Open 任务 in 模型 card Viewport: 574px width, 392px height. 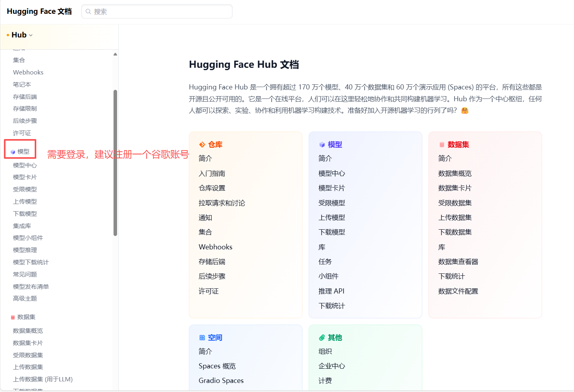(x=325, y=262)
